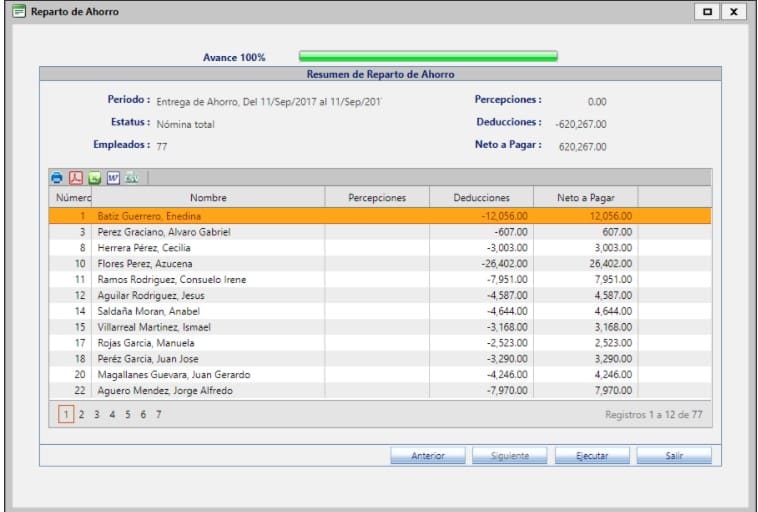Export the grid as CSV
The width and height of the screenshot is (758, 512).
[132, 178]
